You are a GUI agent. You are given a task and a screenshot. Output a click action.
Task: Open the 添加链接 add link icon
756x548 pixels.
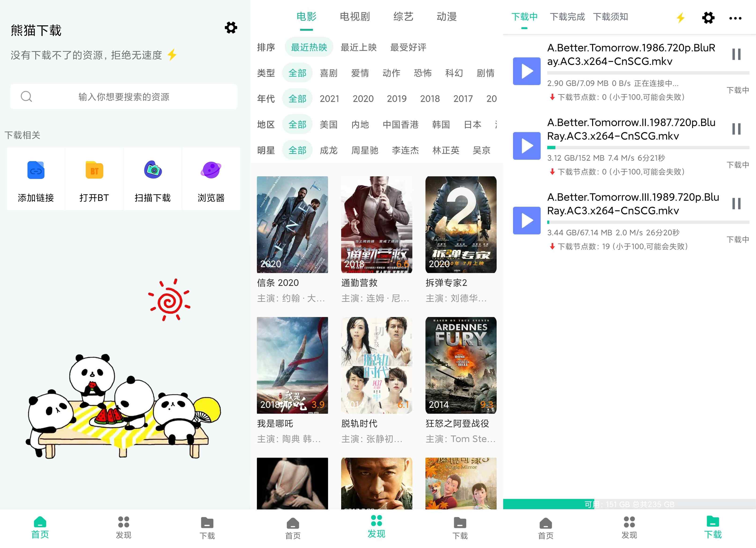coord(36,170)
